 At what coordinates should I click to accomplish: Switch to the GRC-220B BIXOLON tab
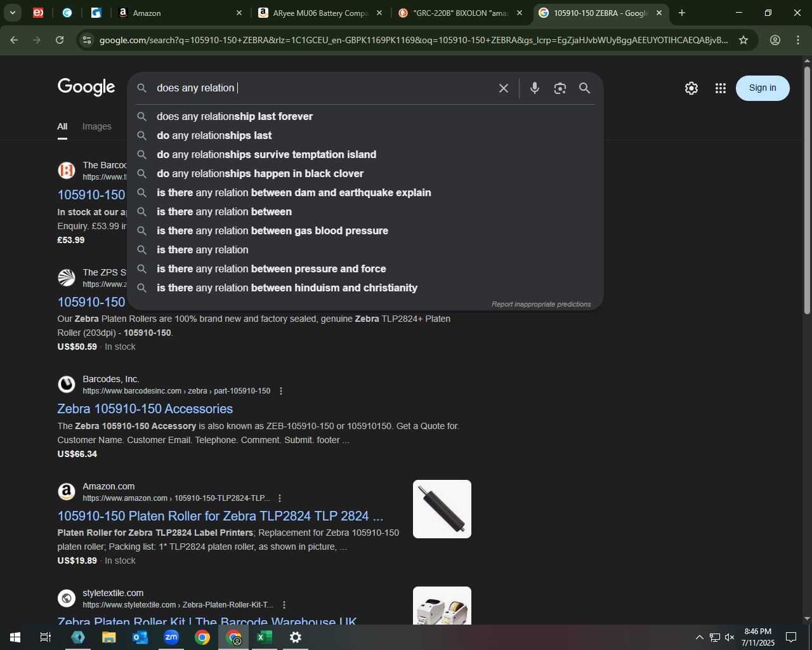pyautogui.click(x=459, y=13)
